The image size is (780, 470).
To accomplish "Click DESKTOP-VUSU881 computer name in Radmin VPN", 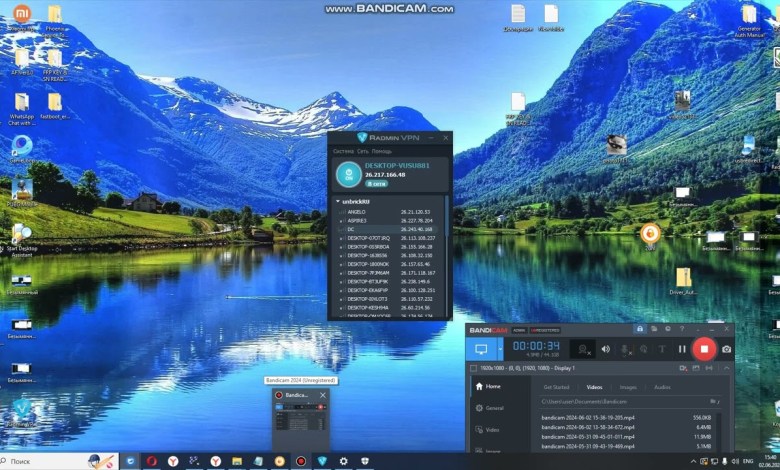I will [x=397, y=166].
